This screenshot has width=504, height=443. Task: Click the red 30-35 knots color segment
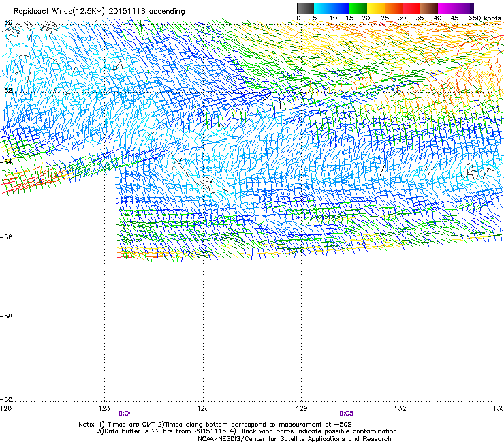tap(411, 8)
